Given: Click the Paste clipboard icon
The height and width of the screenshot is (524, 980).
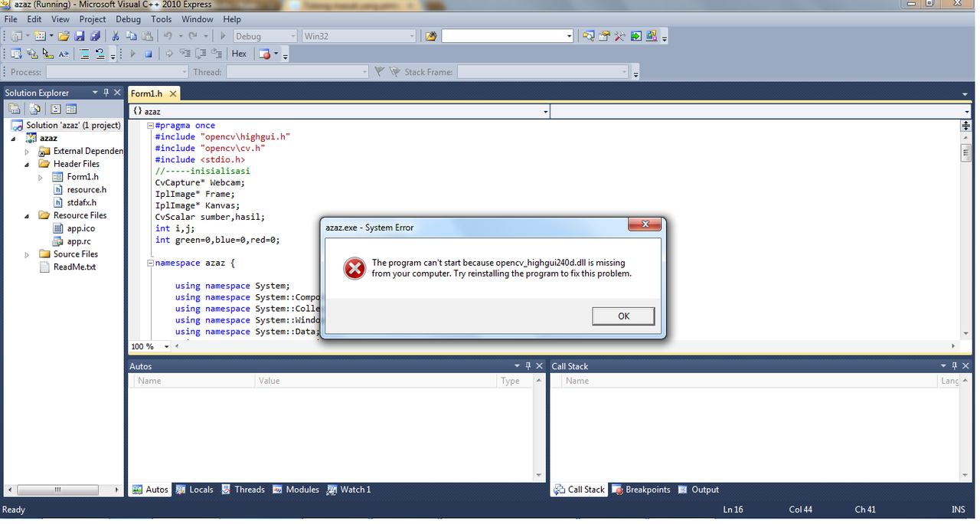Looking at the screenshot, I should (148, 36).
